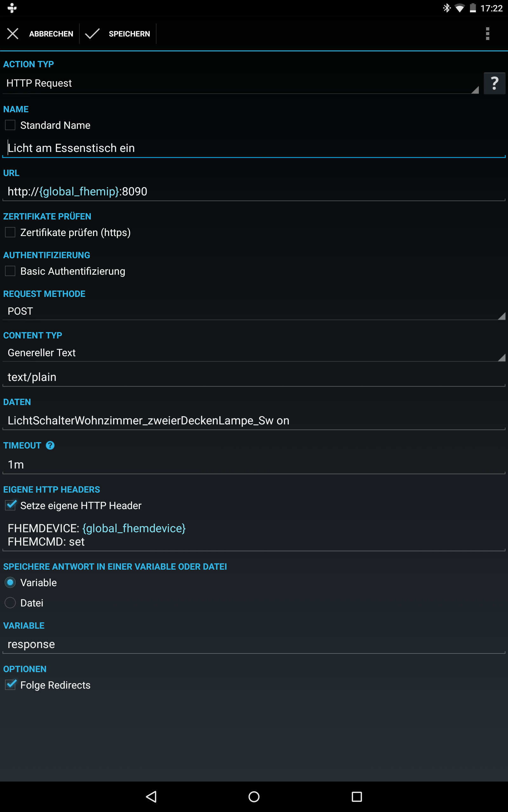Tap the ACTION TYP section label

[x=29, y=64]
